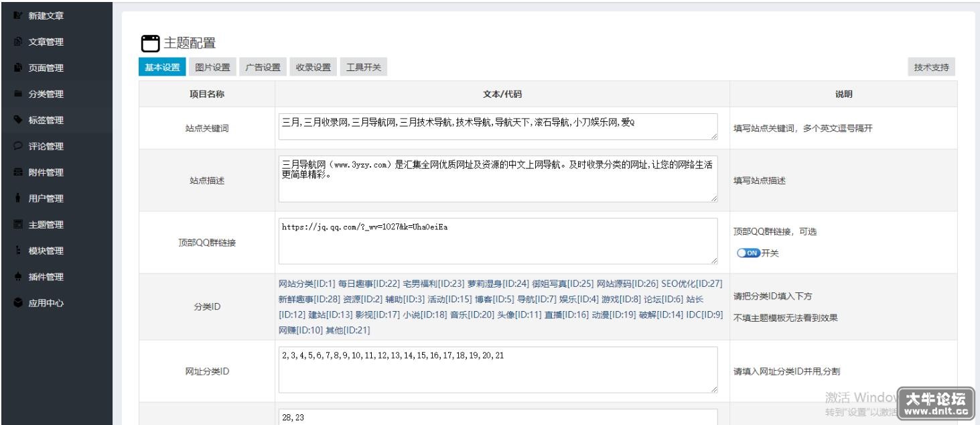Click the 技术支持 button
This screenshot has height=425, width=980.
tap(932, 67)
